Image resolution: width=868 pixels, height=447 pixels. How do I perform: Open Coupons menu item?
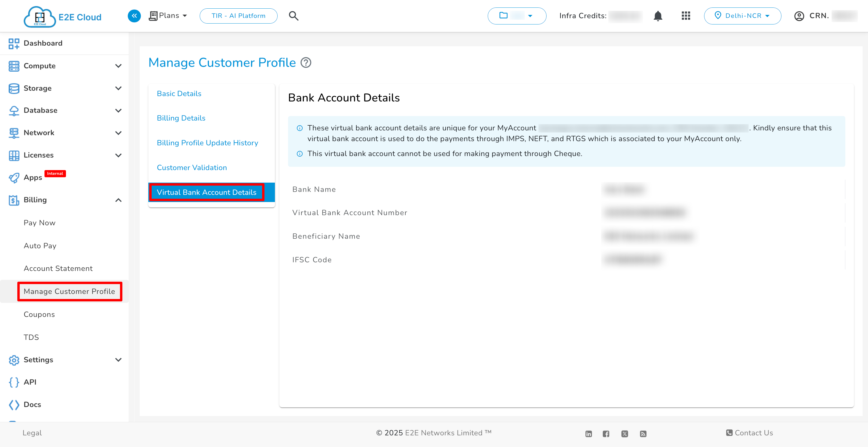coord(39,314)
